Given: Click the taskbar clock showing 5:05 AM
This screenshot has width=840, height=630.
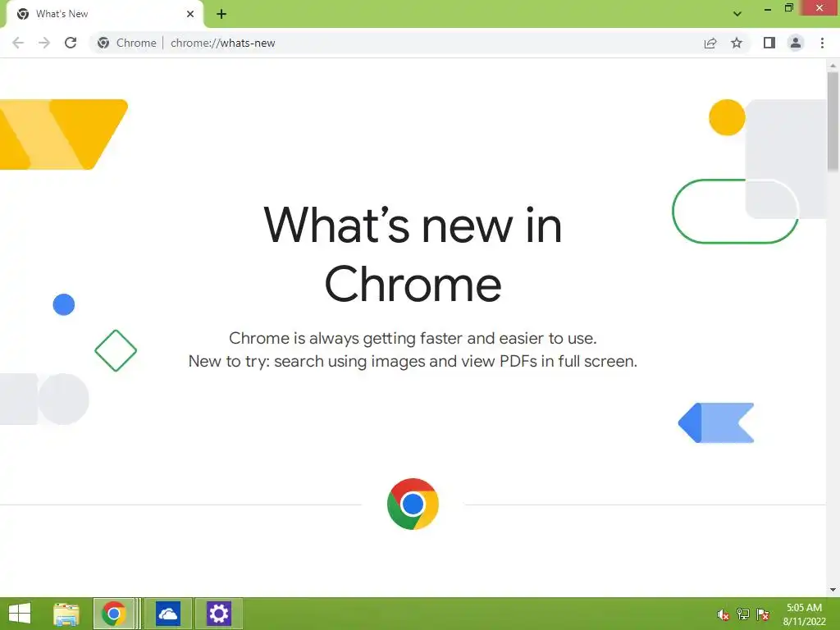Looking at the screenshot, I should [x=804, y=614].
